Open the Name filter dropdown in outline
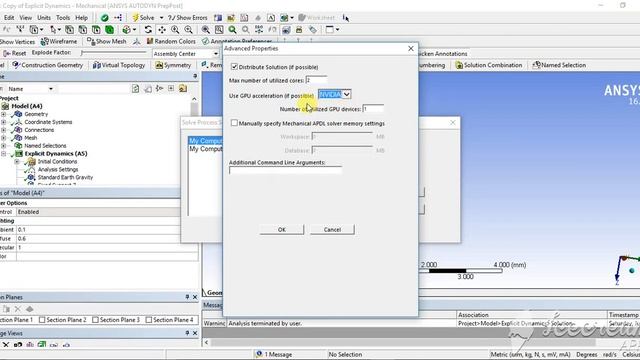Image resolution: width=640 pixels, height=360 pixels. click(x=51, y=89)
